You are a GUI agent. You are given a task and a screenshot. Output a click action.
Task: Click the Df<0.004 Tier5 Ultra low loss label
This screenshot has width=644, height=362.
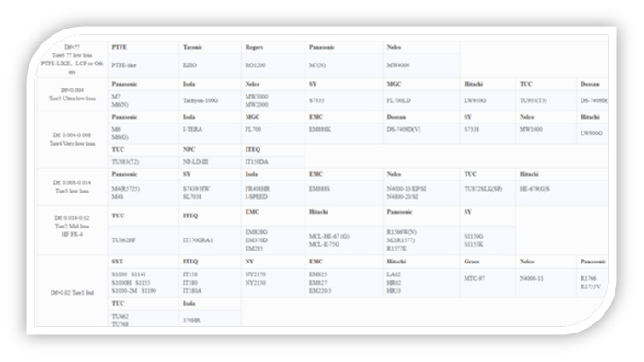[x=72, y=94]
